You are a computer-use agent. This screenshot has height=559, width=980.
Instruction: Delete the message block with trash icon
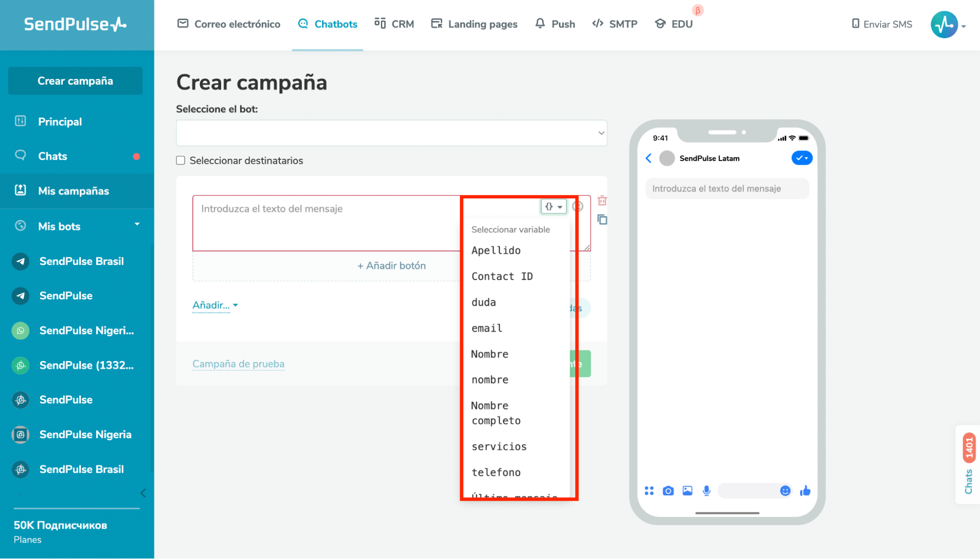pos(603,200)
